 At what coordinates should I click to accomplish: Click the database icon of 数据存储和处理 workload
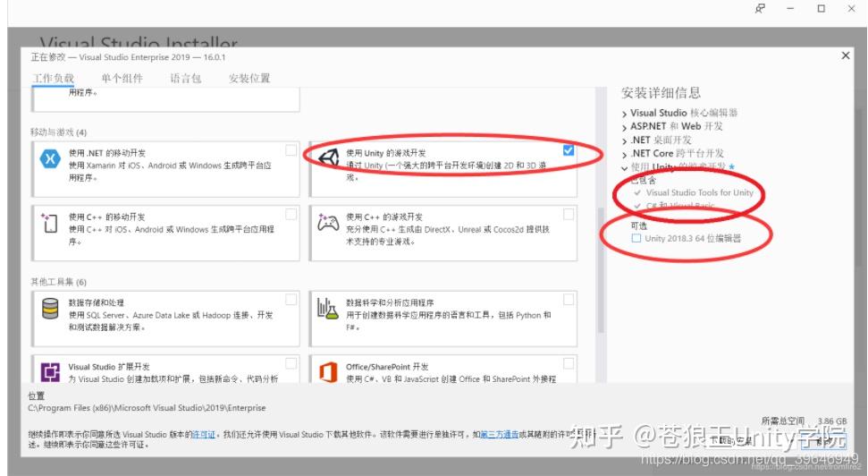coord(50,308)
